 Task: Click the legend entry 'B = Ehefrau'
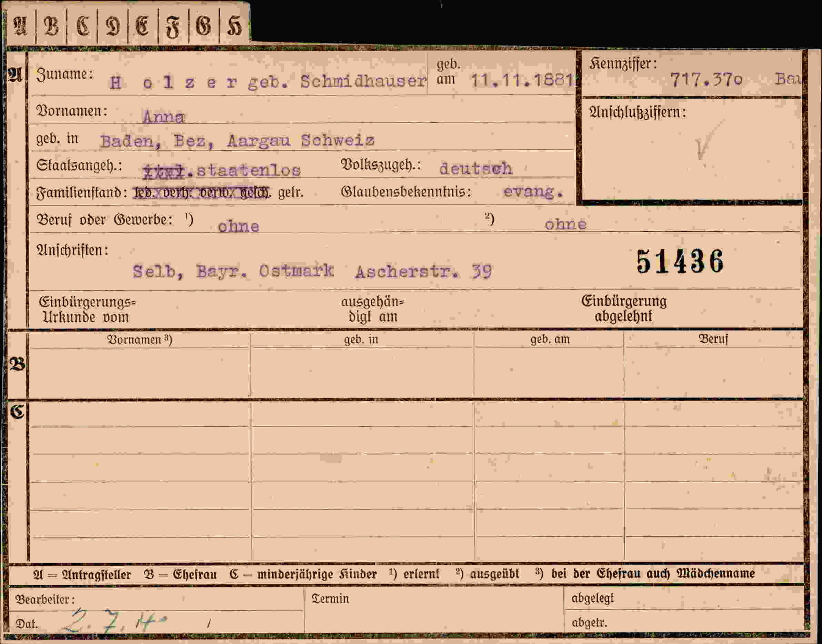pyautogui.click(x=180, y=574)
